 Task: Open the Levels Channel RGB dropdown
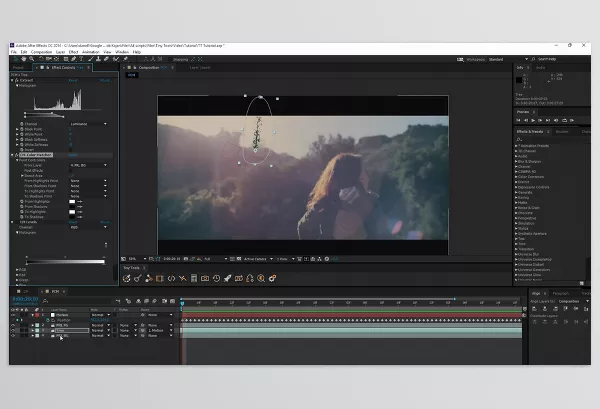coord(88,227)
